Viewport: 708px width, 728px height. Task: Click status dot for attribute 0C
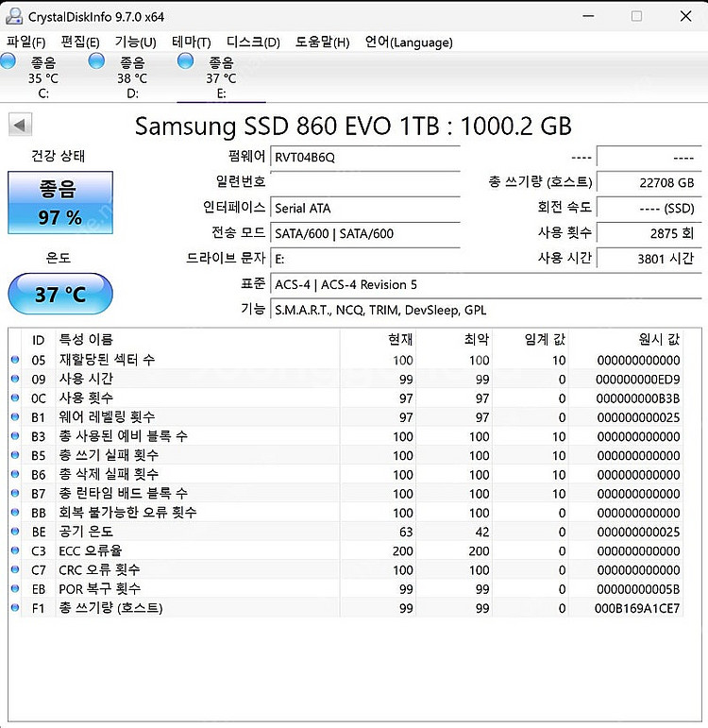[x=15, y=398]
